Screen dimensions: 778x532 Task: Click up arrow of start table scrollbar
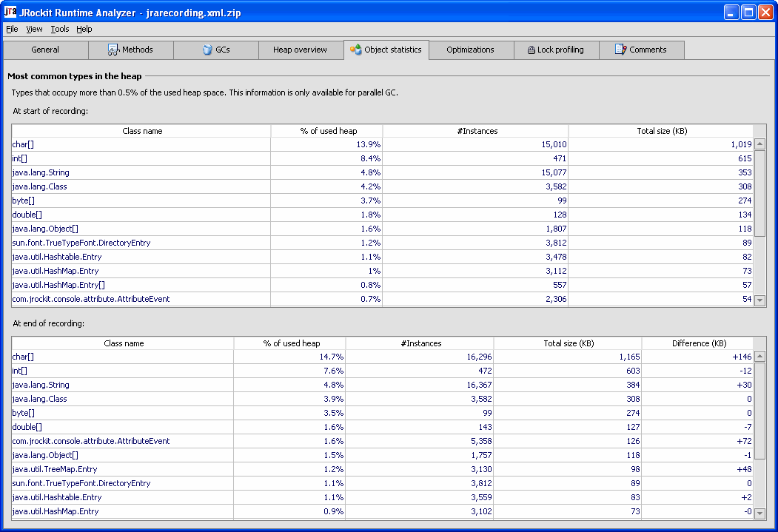(759, 144)
